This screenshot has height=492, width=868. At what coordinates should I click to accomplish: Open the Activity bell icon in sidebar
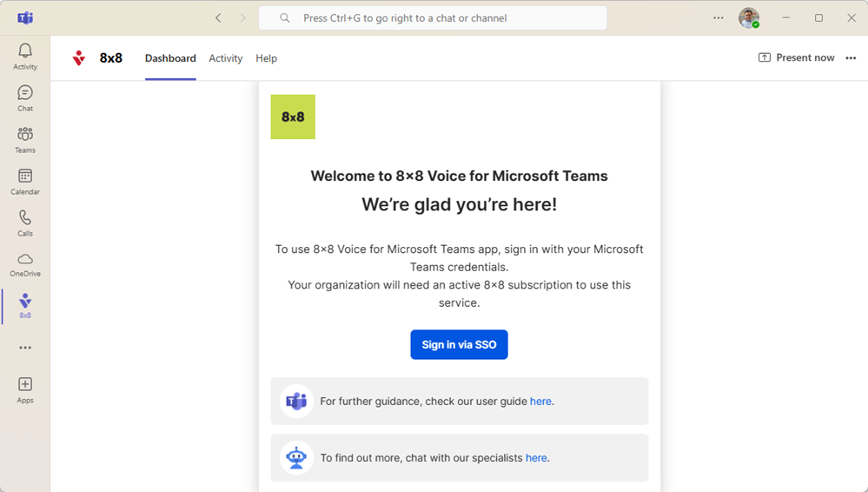pyautogui.click(x=25, y=57)
